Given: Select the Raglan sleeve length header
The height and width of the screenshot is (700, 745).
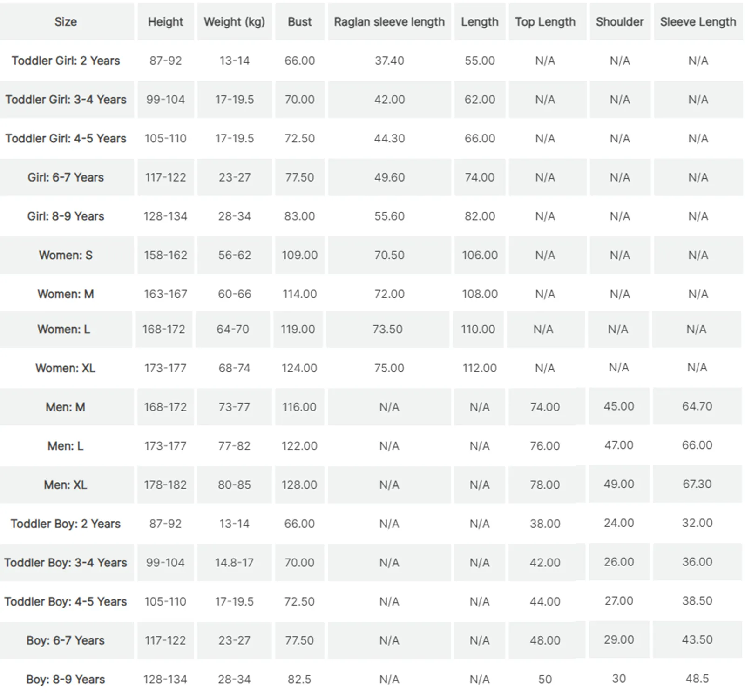Looking at the screenshot, I should coord(389,22).
